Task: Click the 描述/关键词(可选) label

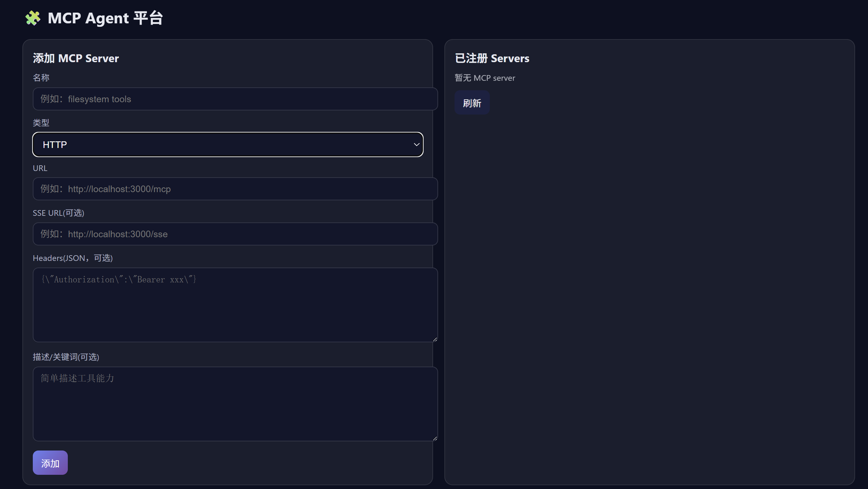Action: (66, 357)
